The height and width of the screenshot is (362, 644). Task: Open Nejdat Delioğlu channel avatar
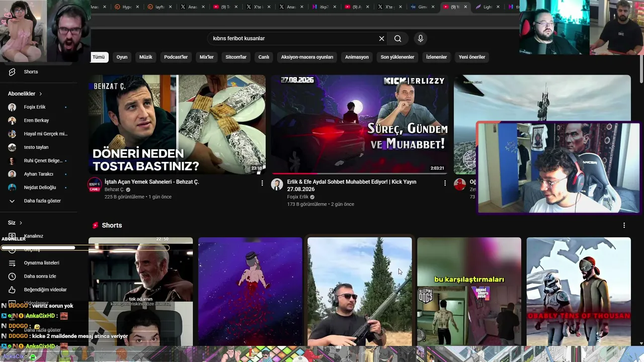[x=12, y=188]
